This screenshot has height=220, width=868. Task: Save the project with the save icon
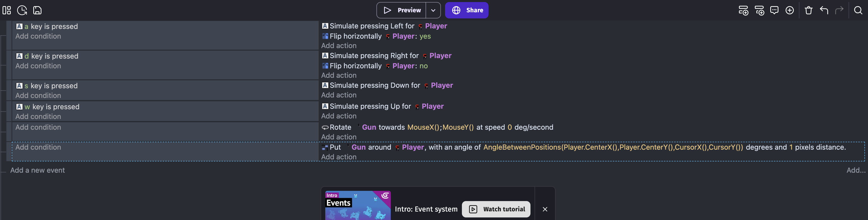pos(37,10)
